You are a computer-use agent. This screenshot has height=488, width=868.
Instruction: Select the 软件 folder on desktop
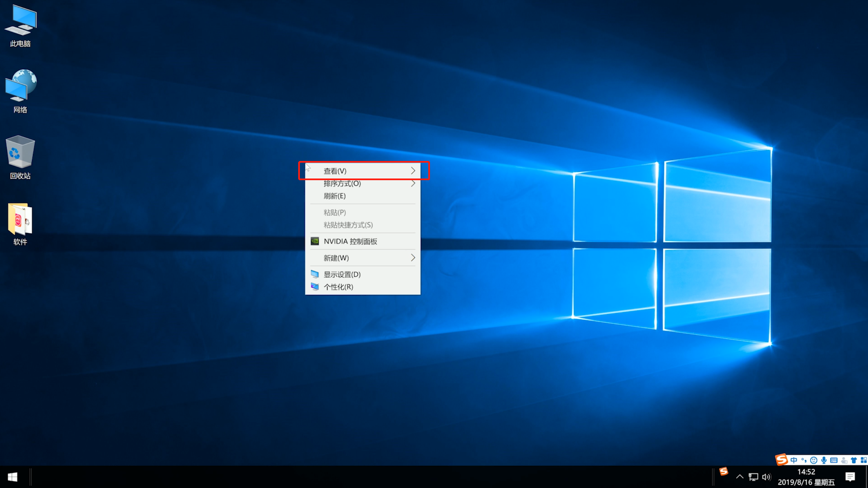(20, 224)
